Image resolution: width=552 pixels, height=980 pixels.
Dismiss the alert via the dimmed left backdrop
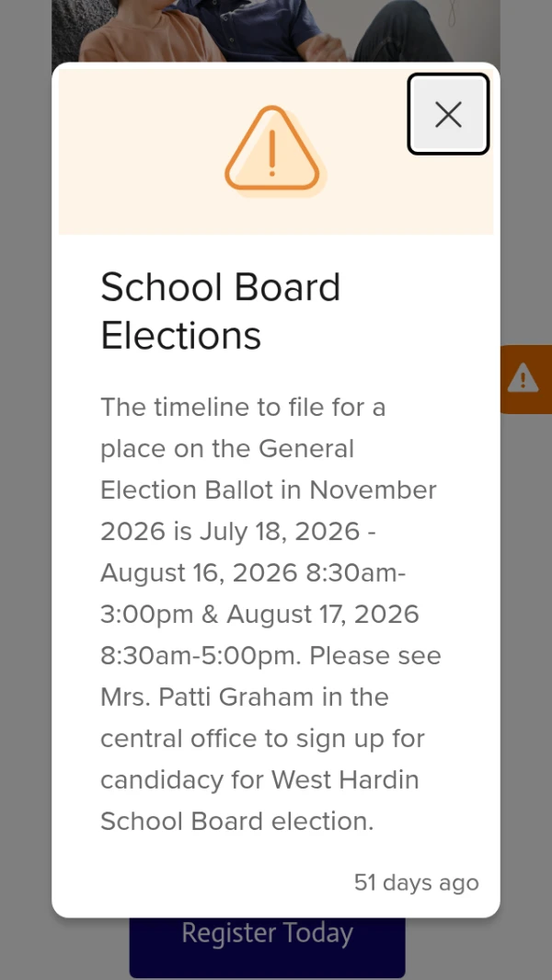click(x=25, y=500)
